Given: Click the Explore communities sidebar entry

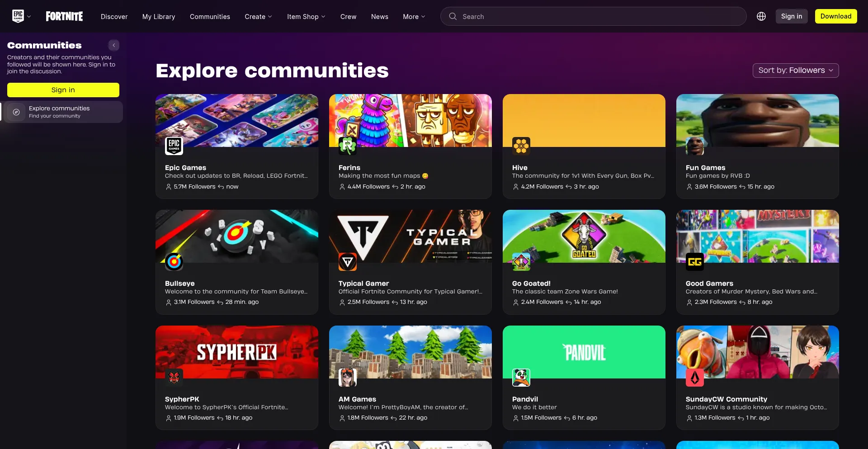Looking at the screenshot, I should (63, 112).
